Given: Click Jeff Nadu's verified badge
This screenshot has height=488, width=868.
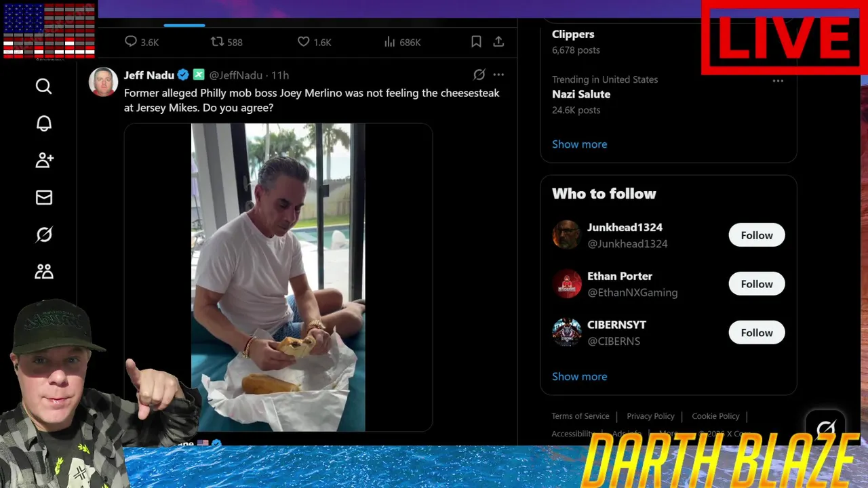Looking at the screenshot, I should point(183,75).
